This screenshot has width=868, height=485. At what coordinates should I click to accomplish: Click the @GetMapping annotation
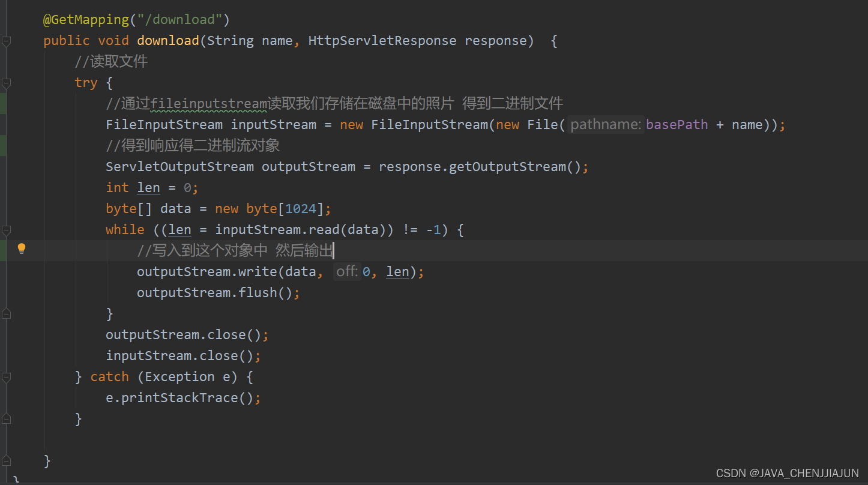[x=86, y=20]
